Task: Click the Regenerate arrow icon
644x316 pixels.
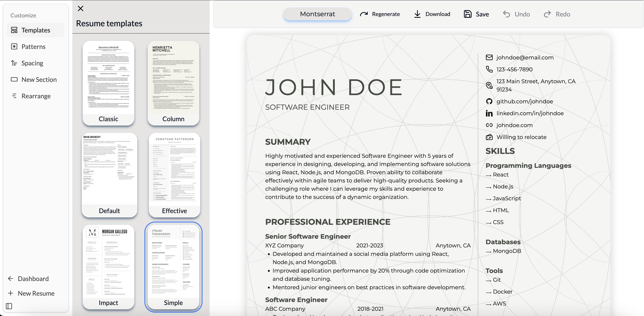Action: coord(364,14)
